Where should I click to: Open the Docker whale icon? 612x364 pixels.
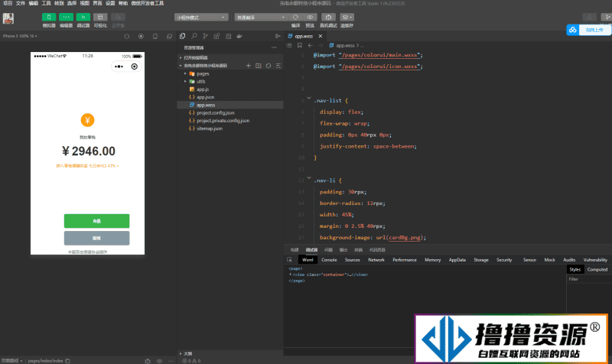pos(239,36)
